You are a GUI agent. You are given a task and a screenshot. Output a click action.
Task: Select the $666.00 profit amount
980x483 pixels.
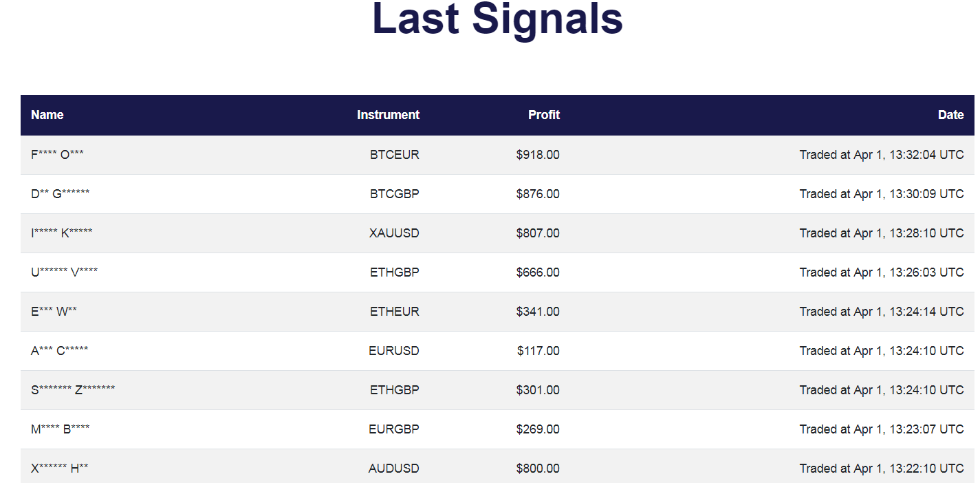[x=538, y=272]
